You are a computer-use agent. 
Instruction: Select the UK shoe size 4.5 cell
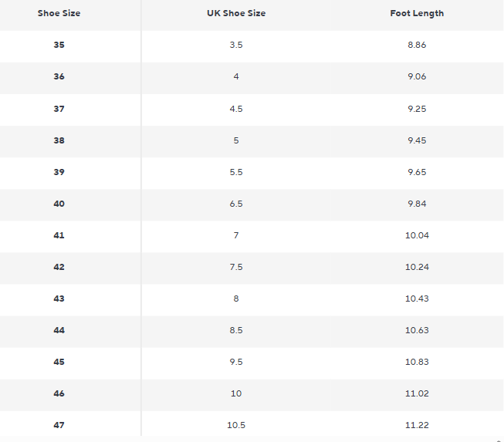tap(236, 109)
